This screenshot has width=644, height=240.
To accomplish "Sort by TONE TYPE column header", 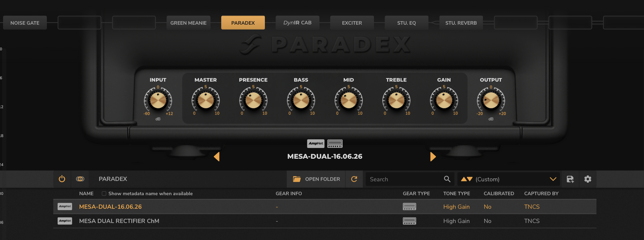I will point(457,193).
